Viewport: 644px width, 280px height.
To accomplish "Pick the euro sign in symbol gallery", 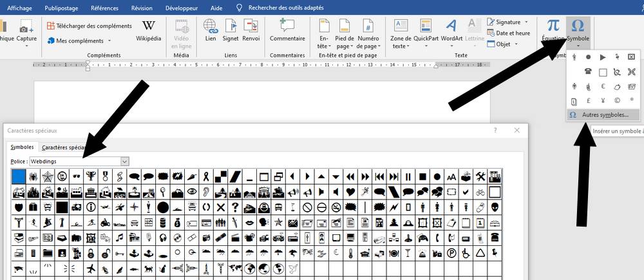I will tap(603, 86).
